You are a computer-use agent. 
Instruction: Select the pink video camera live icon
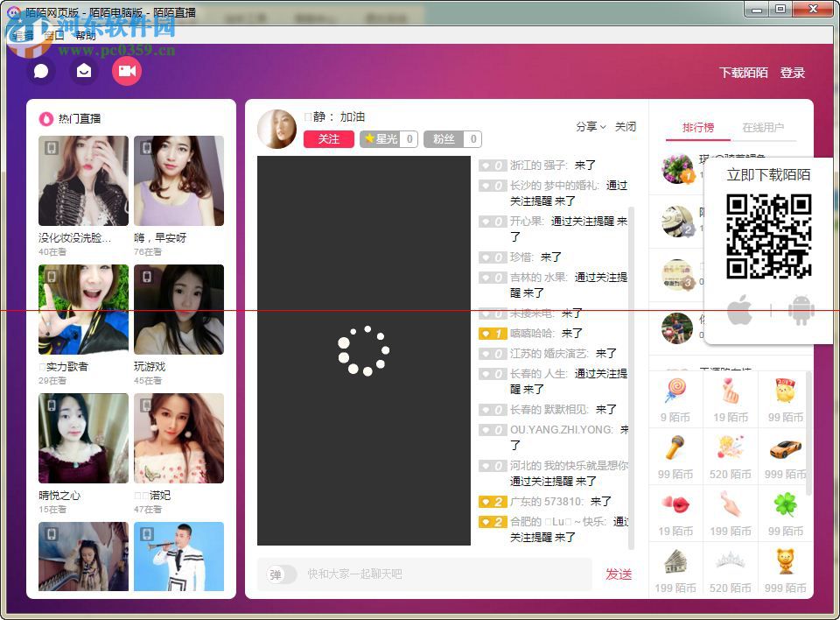coord(126,71)
